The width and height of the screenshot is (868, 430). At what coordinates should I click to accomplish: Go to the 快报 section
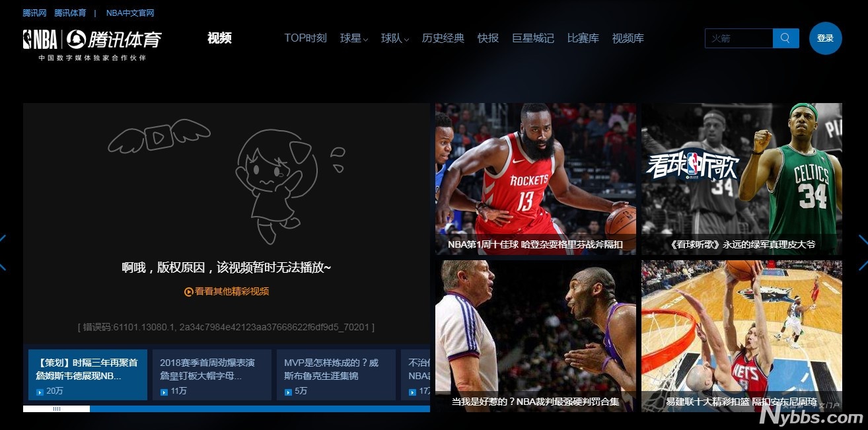point(488,38)
